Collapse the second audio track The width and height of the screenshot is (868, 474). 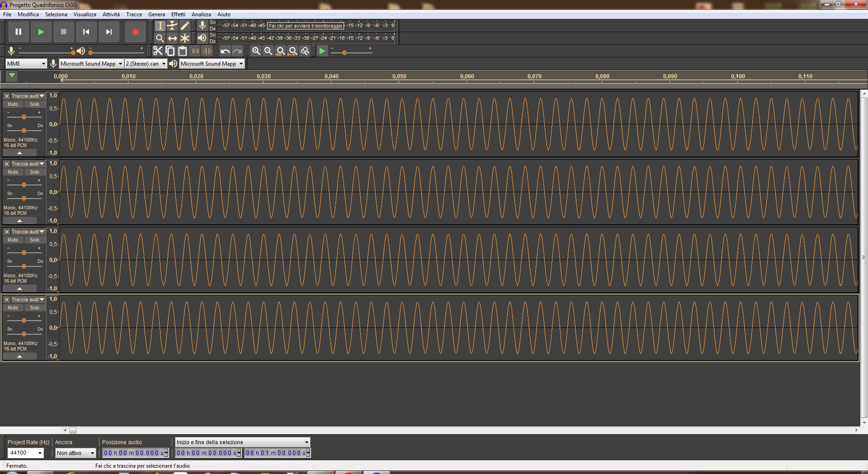(x=19, y=221)
